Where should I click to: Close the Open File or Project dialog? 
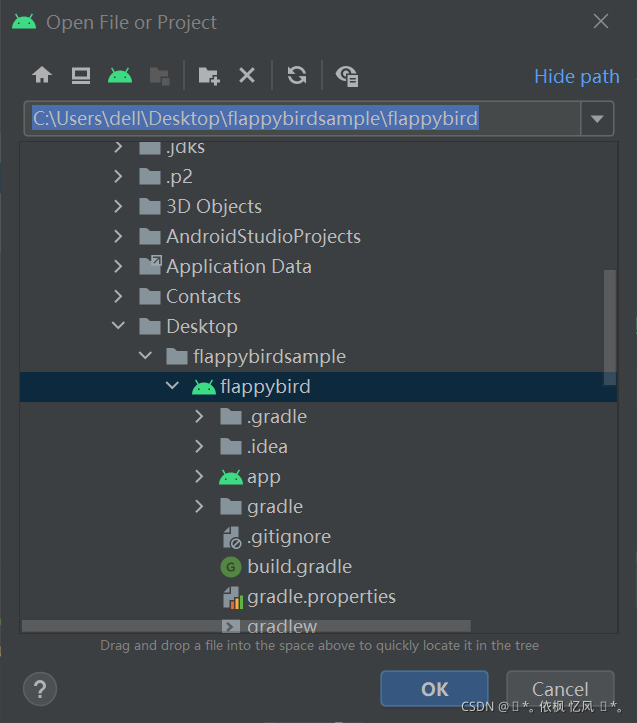click(601, 21)
